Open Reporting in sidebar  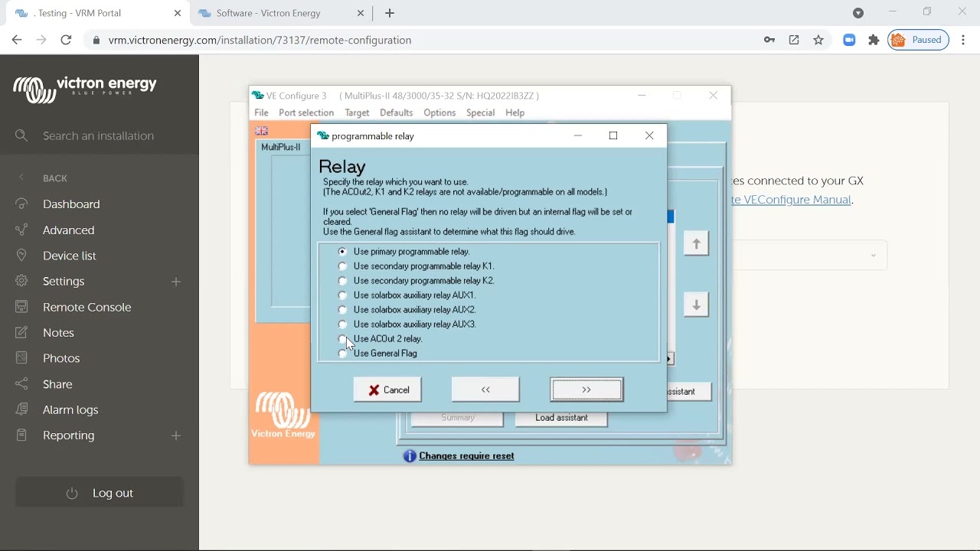[69, 435]
